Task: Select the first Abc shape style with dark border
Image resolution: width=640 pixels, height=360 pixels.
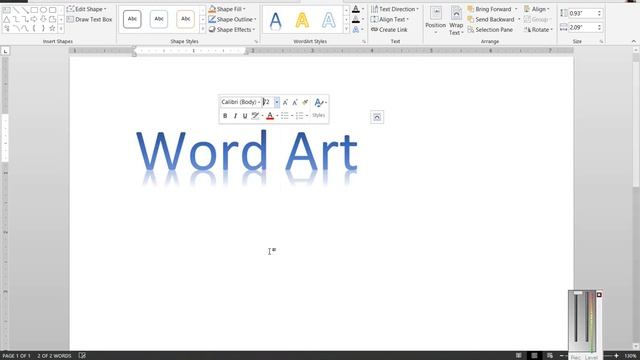Action: click(132, 19)
